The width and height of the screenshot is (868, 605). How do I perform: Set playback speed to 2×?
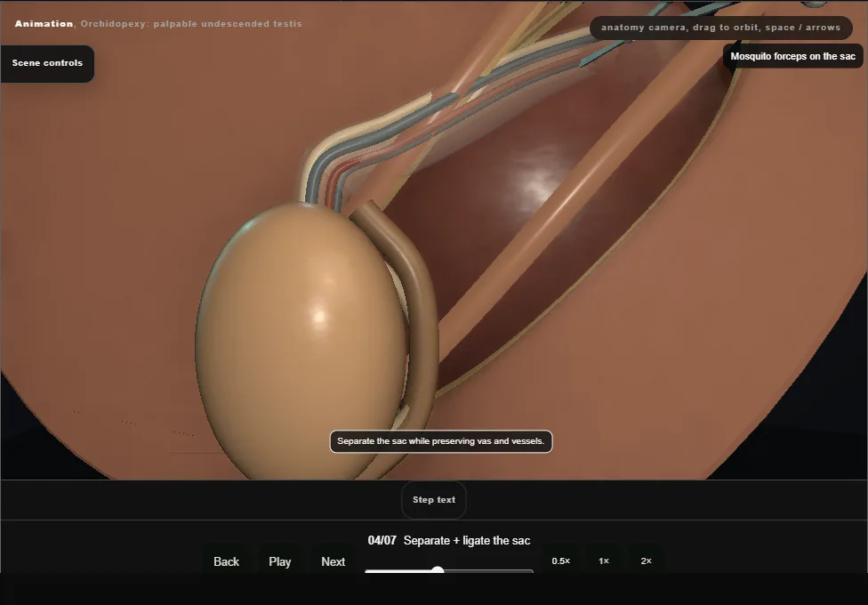click(x=646, y=561)
